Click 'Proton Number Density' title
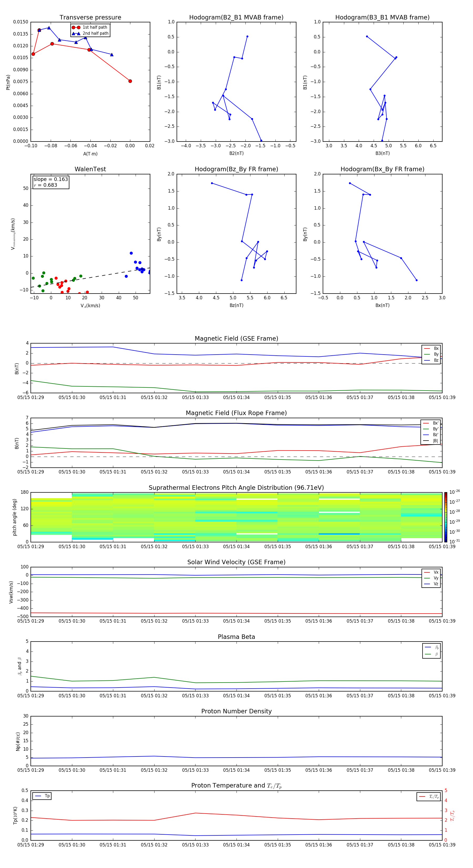The width and height of the screenshot is (473, 868). [236, 711]
